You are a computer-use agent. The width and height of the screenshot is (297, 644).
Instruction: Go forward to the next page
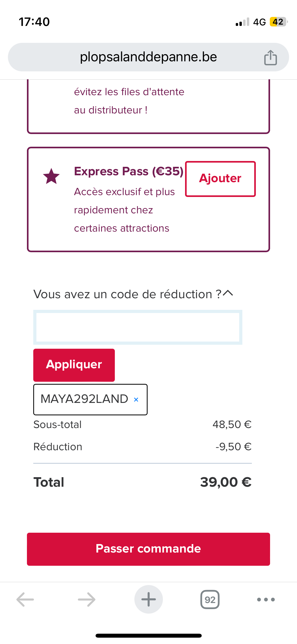[87, 599]
